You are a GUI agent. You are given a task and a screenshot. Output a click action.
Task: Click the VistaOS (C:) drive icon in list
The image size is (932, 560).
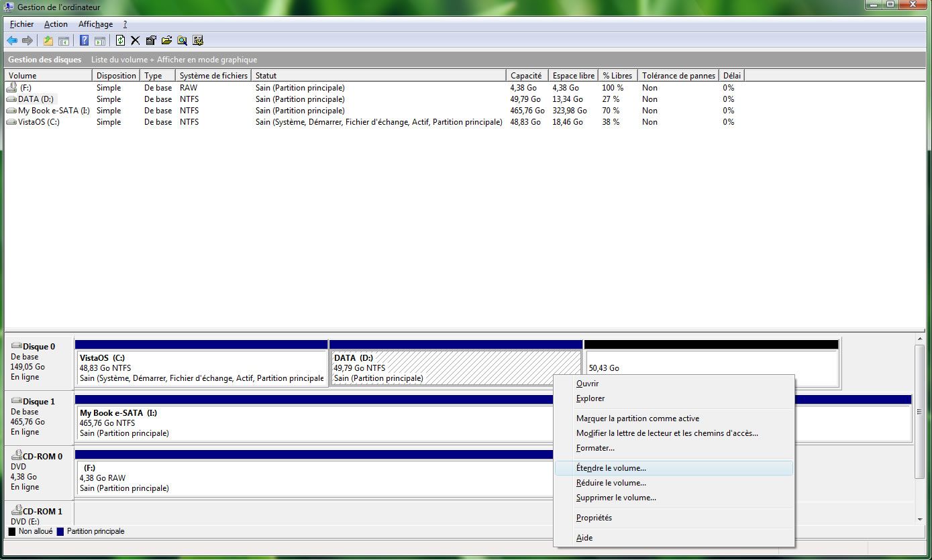(x=11, y=122)
